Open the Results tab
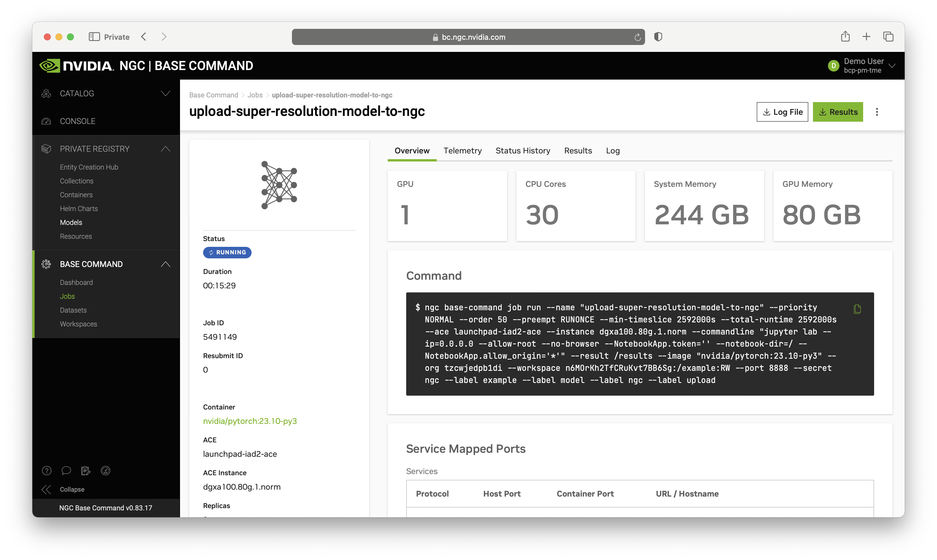 coord(578,151)
